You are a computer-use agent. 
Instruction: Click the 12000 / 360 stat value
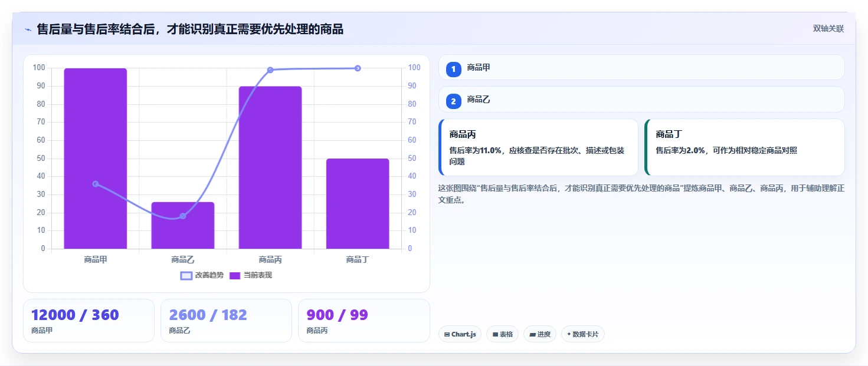[x=75, y=315]
